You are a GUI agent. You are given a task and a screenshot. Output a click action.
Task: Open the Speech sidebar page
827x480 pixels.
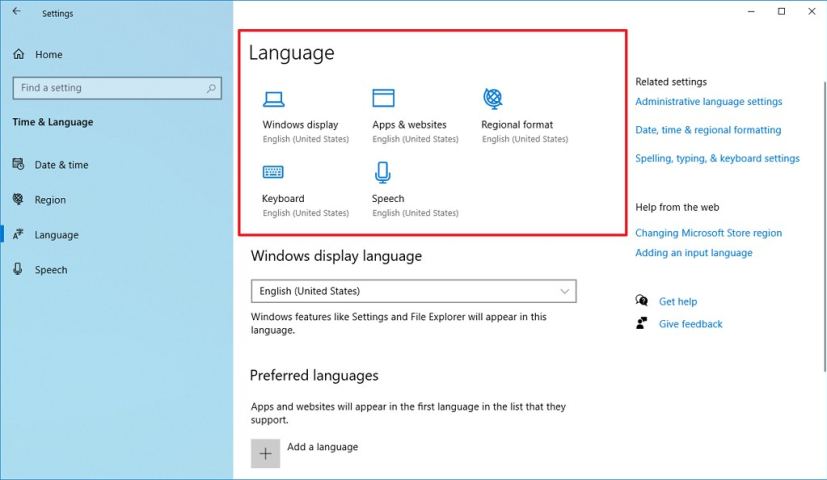pyautogui.click(x=51, y=270)
